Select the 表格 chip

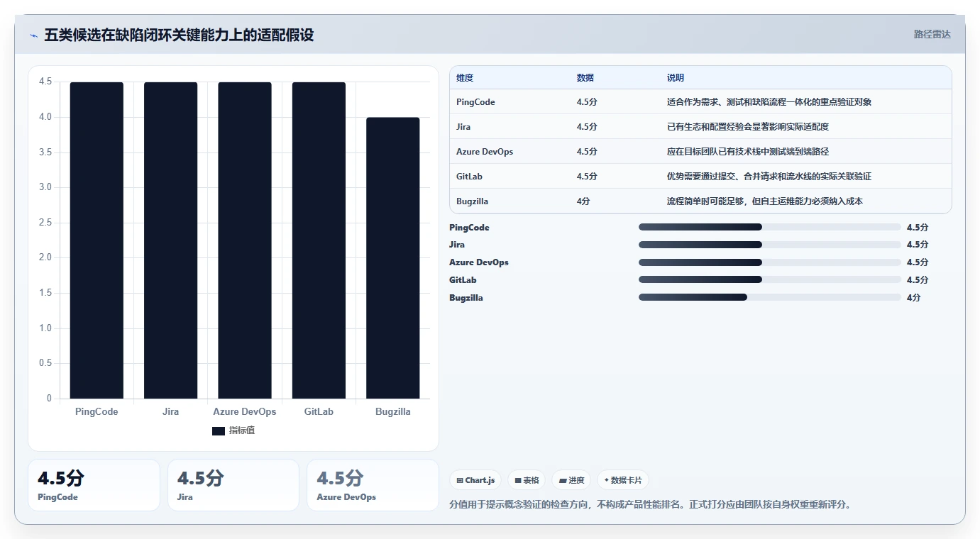[x=527, y=480]
